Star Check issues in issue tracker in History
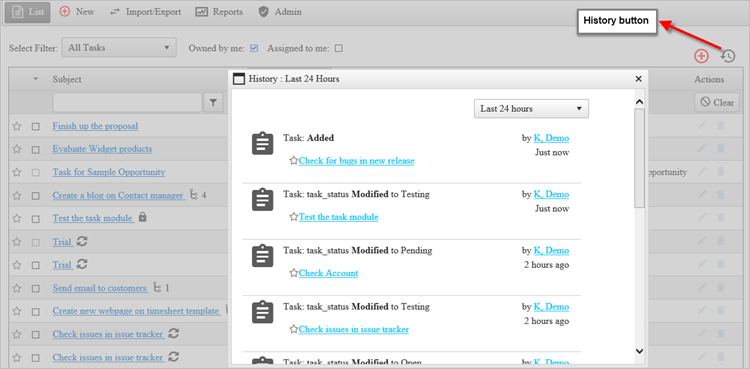Viewport: 750px width, 369px height. click(294, 329)
